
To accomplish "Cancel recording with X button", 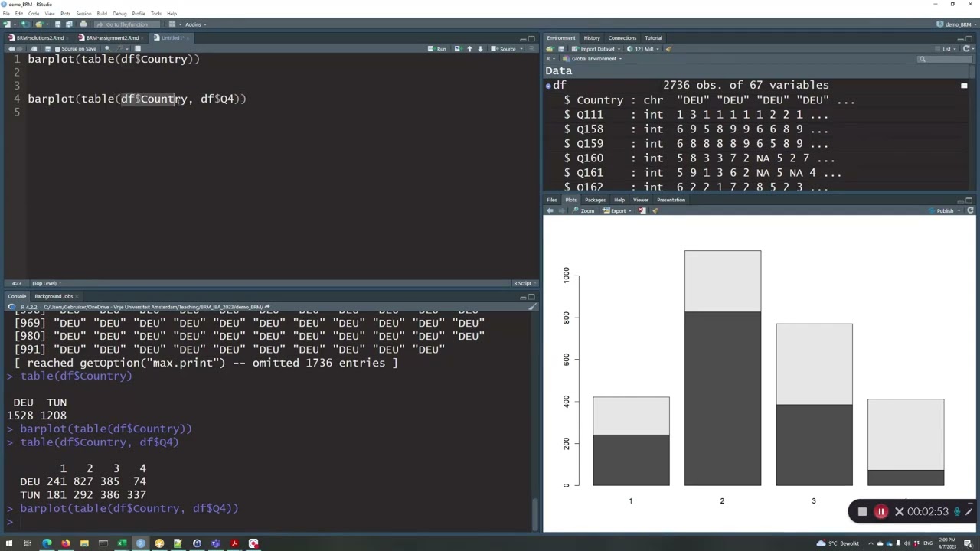I will click(900, 511).
